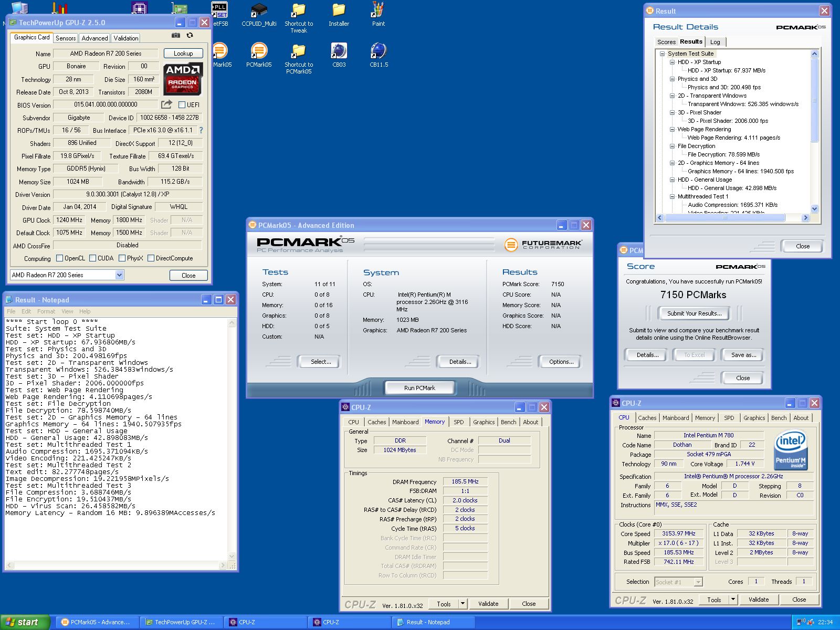840x630 pixels.
Task: Click the Select... button under Tests
Action: tap(321, 362)
